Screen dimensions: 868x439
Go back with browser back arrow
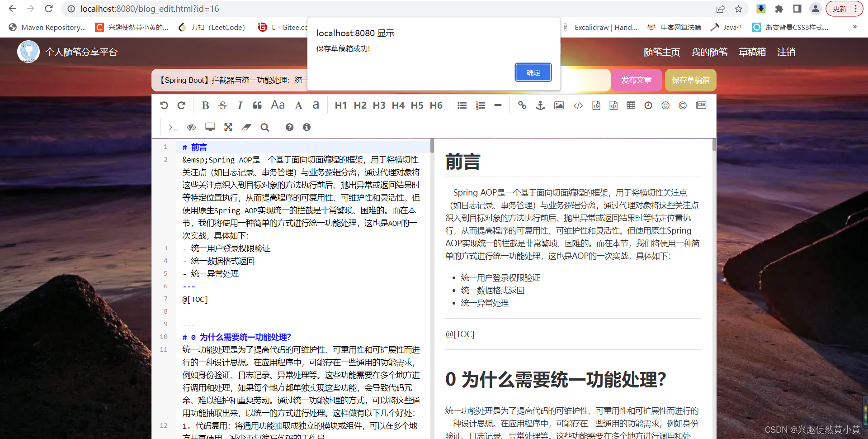pos(12,9)
